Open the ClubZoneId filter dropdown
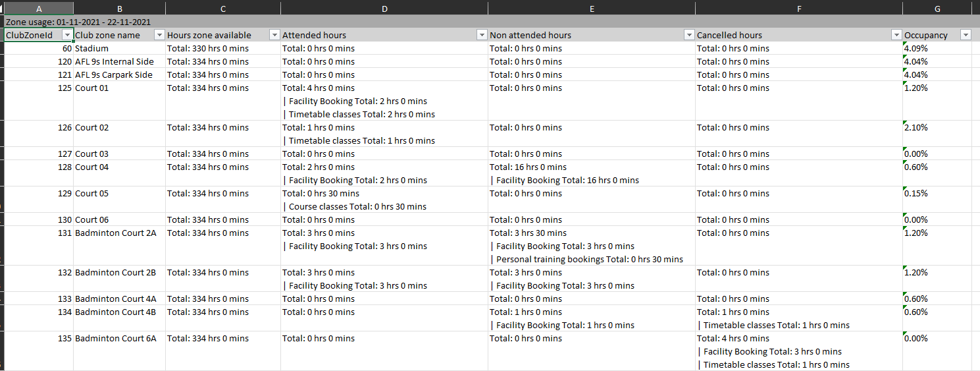This screenshot has width=980, height=371. tap(66, 35)
